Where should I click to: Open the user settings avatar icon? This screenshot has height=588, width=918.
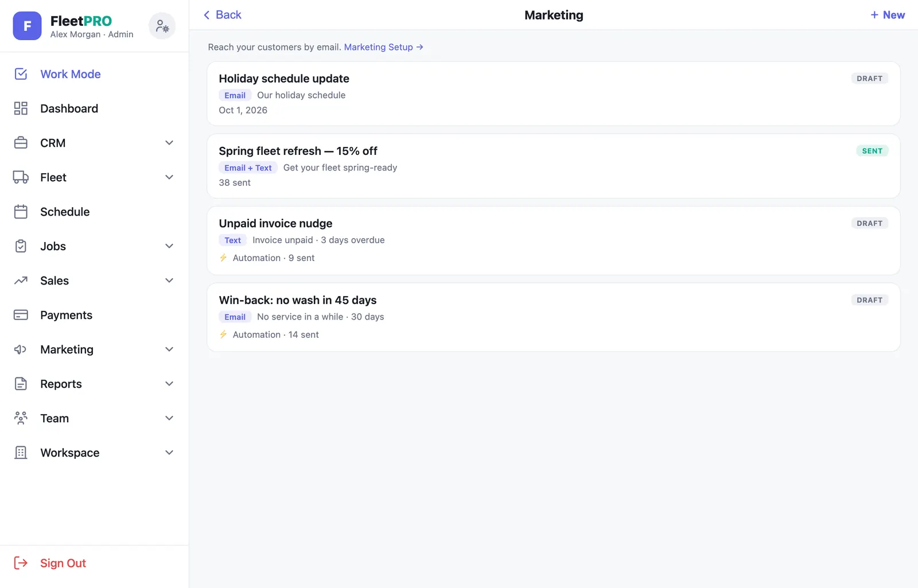pyautogui.click(x=162, y=26)
